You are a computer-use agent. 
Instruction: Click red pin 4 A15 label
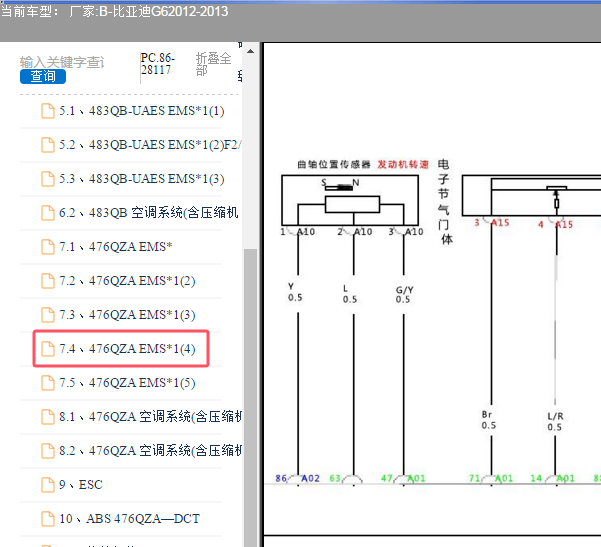pos(555,224)
